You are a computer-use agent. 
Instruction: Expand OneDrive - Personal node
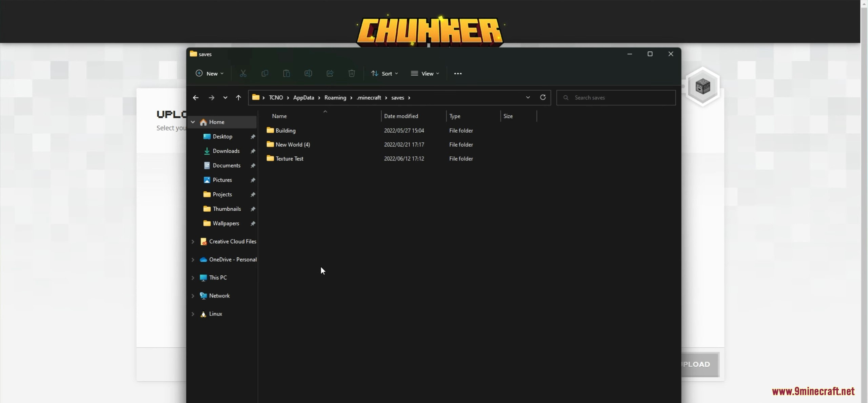pos(193,260)
